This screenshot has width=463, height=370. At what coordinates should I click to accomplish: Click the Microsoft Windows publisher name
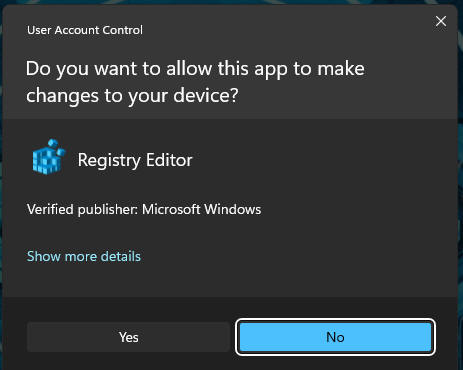[x=202, y=209]
